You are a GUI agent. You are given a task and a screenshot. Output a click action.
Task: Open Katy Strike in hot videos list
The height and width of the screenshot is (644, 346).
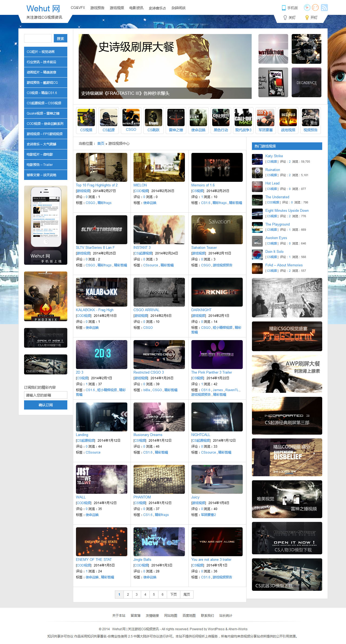274,156
